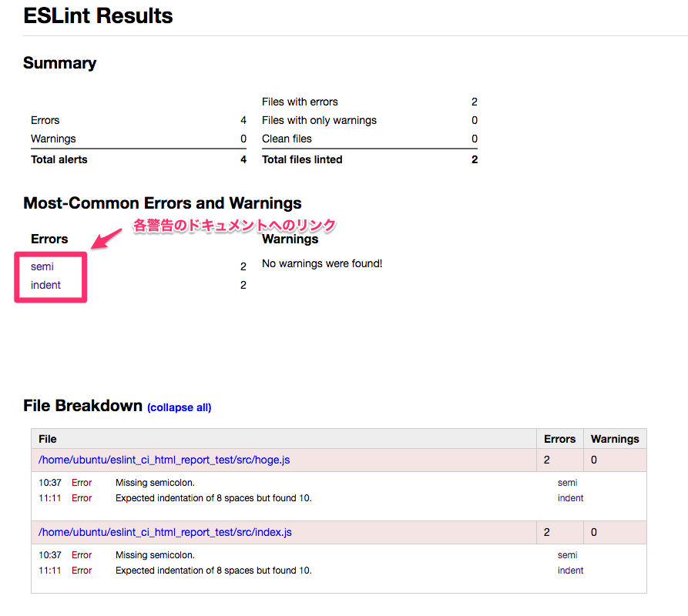Open semi rule link in index.js details
Screen dimensions: 688x616
tap(567, 555)
